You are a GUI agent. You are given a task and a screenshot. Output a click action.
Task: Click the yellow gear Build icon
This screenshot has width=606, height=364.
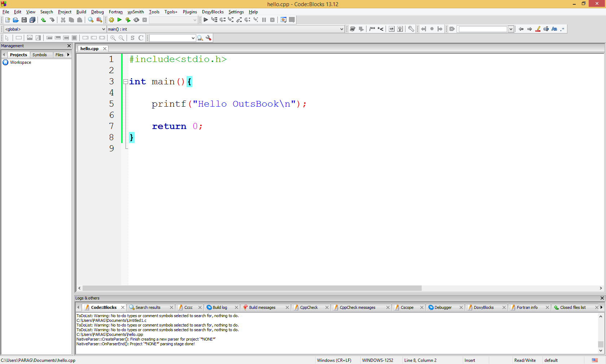(x=111, y=20)
